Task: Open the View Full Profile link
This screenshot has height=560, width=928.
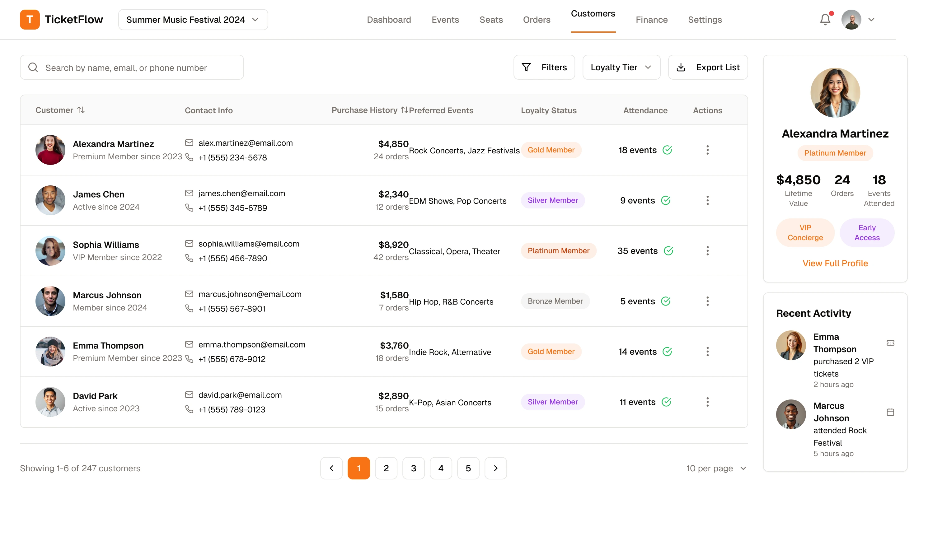Action: pyautogui.click(x=835, y=263)
